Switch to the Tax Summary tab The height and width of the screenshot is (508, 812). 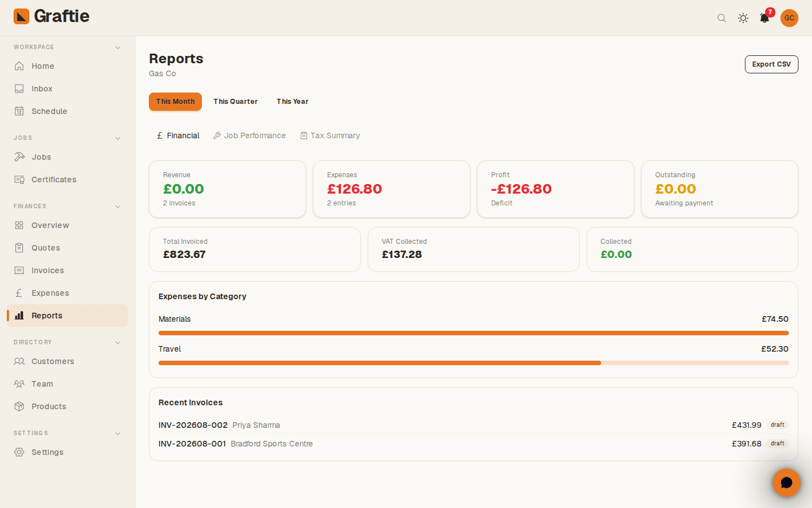[x=330, y=135]
